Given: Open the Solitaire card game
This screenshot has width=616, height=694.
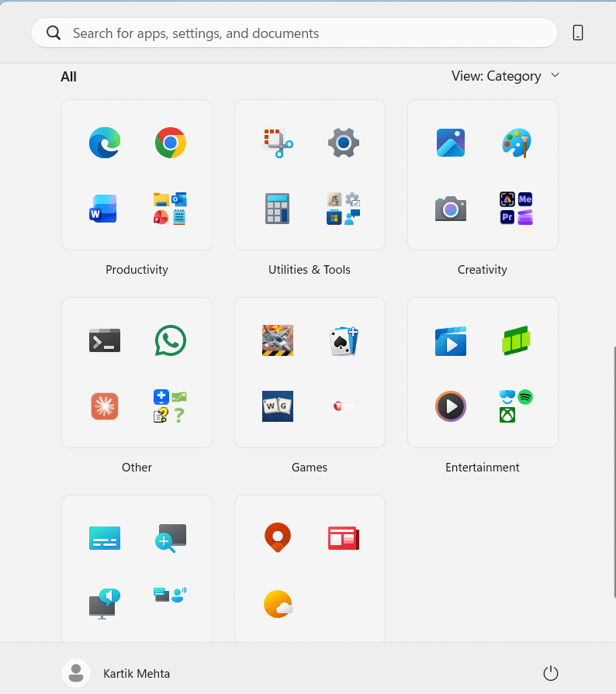Looking at the screenshot, I should (x=343, y=340).
